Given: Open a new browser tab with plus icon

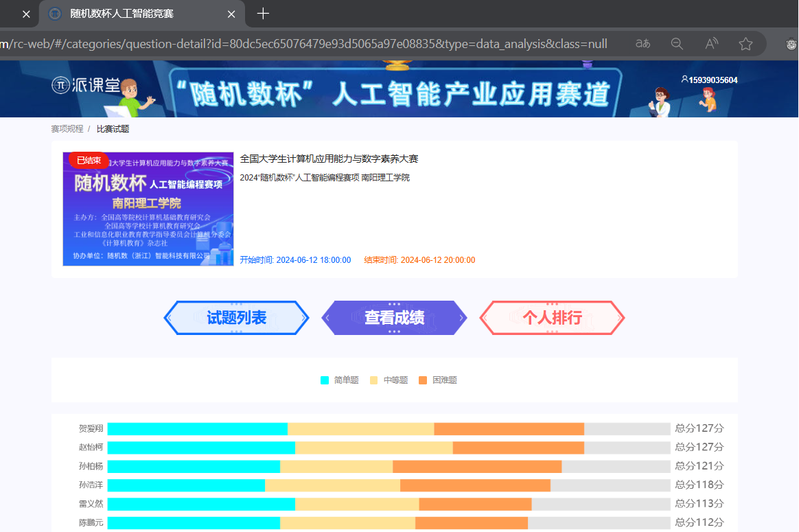Looking at the screenshot, I should (x=263, y=14).
